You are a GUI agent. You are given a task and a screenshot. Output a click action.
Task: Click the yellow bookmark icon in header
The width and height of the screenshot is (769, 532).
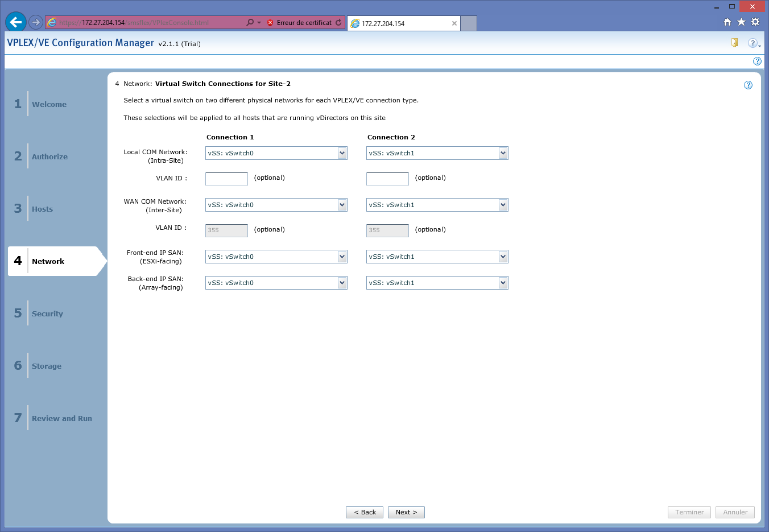tap(734, 43)
